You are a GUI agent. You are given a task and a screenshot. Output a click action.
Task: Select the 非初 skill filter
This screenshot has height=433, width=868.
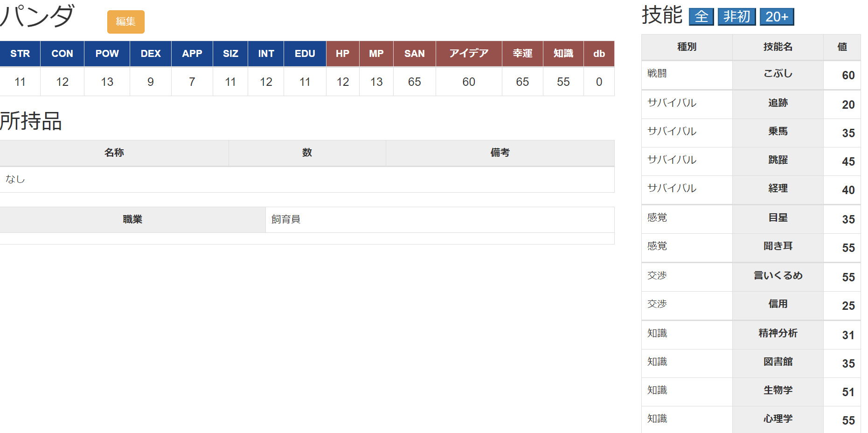pos(736,17)
